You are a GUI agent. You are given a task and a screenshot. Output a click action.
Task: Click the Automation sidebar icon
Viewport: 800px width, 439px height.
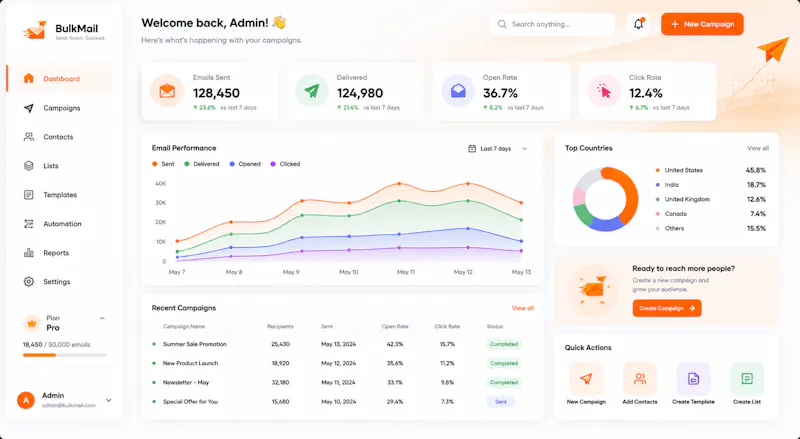pyautogui.click(x=29, y=224)
